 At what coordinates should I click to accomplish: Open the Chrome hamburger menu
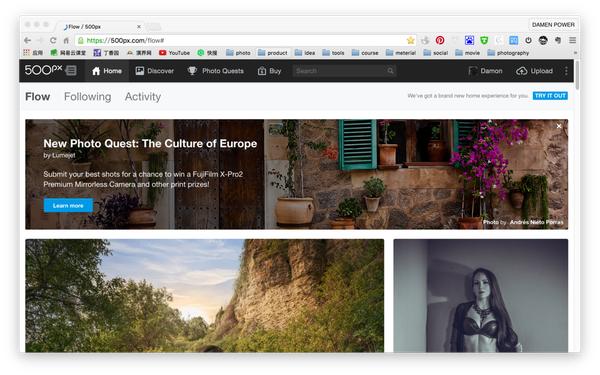pos(572,40)
